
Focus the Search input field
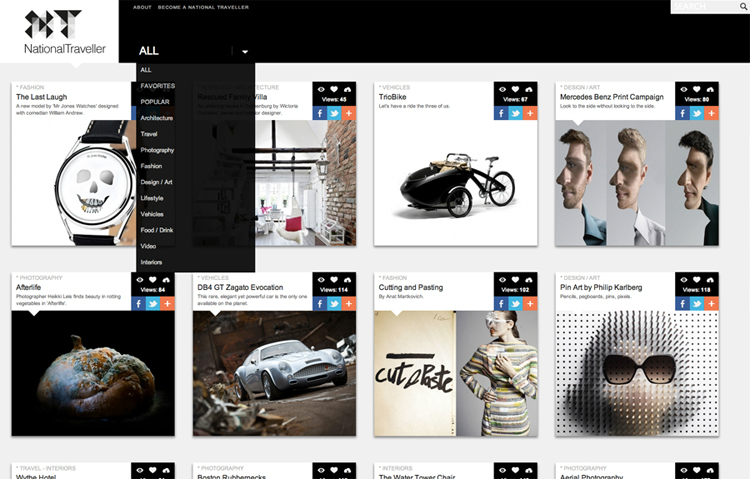click(x=706, y=7)
